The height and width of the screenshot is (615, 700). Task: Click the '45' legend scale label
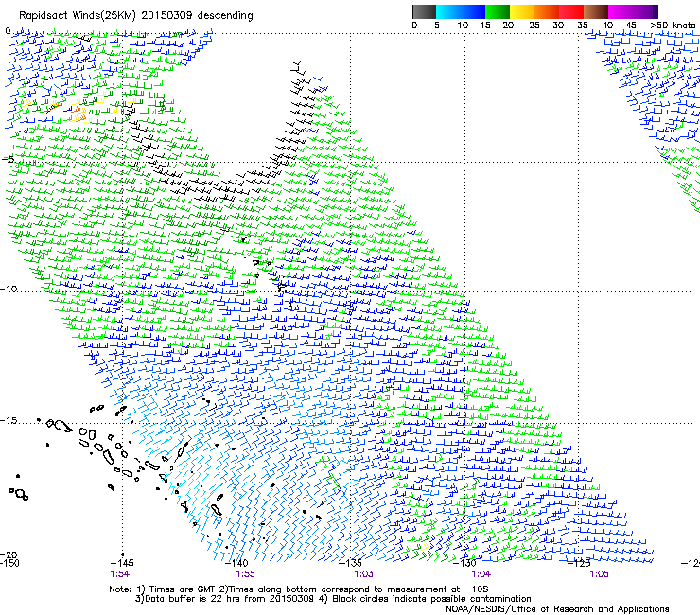point(631,26)
